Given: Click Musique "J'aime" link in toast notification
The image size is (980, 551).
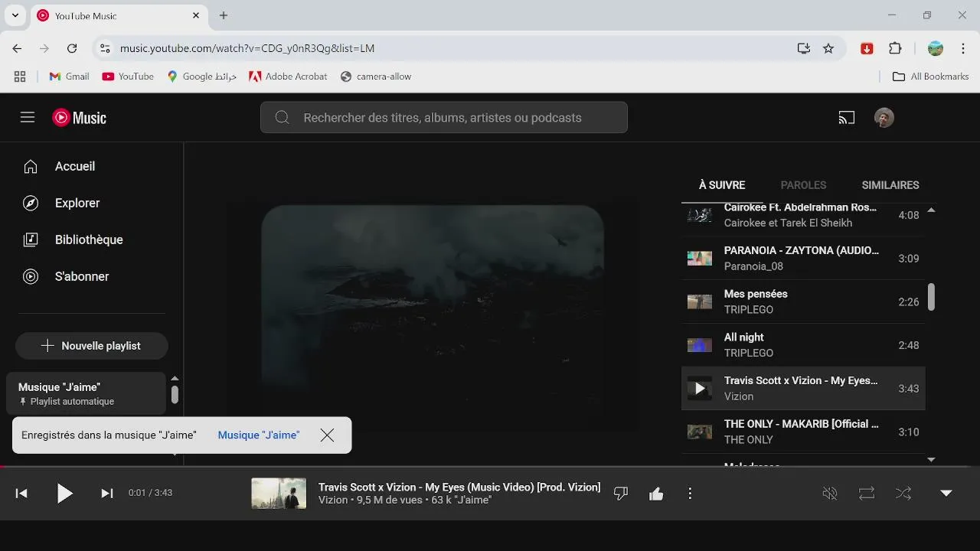Looking at the screenshot, I should [259, 435].
